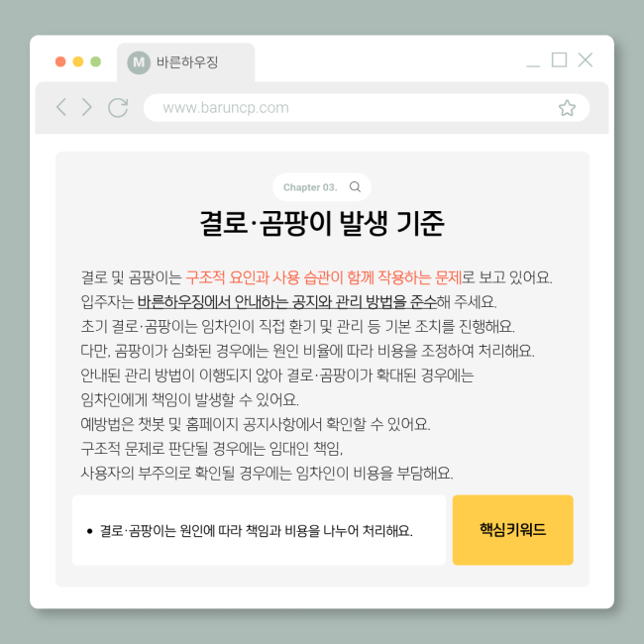Reload the page with refresh icon
This screenshot has width=644, height=644.
(x=118, y=108)
